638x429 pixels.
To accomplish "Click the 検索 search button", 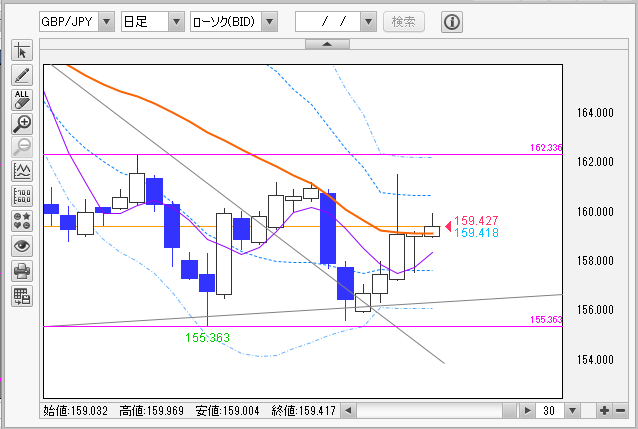I will pos(404,22).
